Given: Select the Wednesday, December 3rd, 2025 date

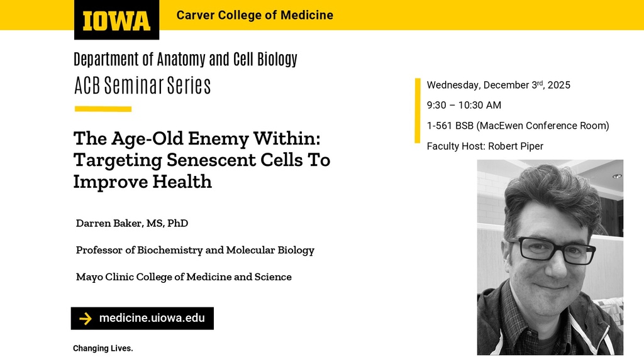Looking at the screenshot, I should [x=498, y=85].
